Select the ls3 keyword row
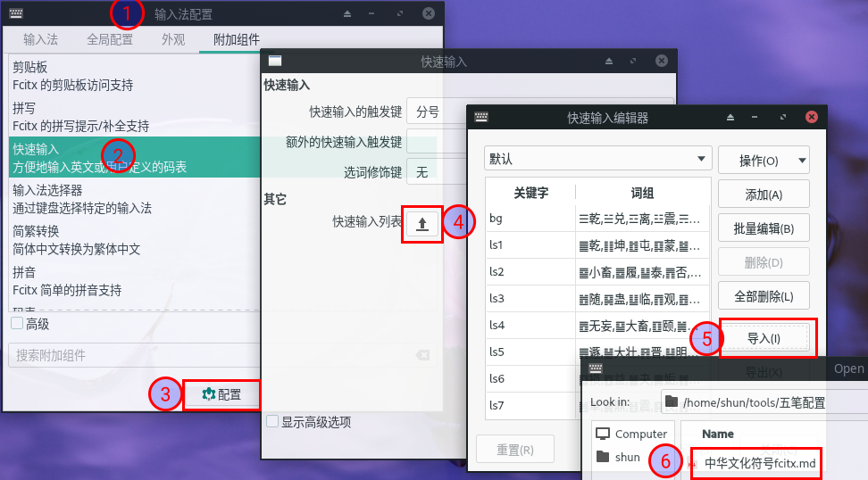 pos(597,299)
